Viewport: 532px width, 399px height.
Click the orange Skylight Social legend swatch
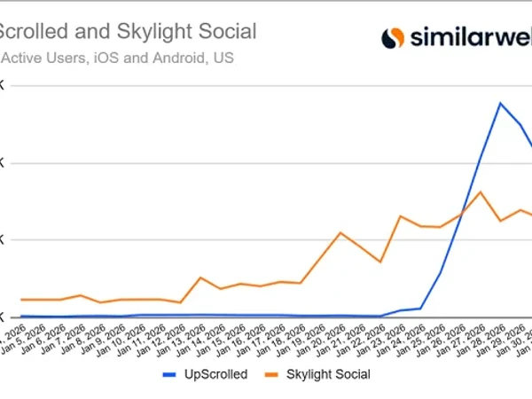[x=273, y=374]
